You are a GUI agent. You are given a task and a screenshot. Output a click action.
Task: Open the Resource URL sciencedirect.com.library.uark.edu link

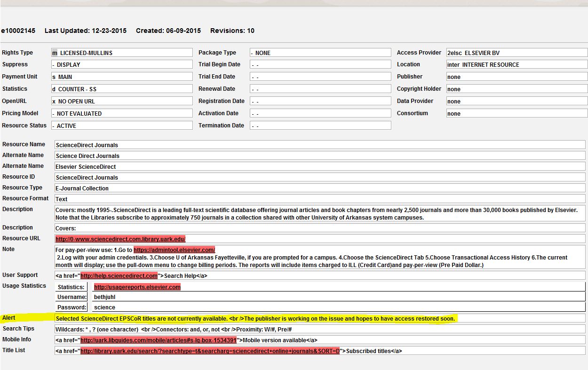tap(120, 239)
